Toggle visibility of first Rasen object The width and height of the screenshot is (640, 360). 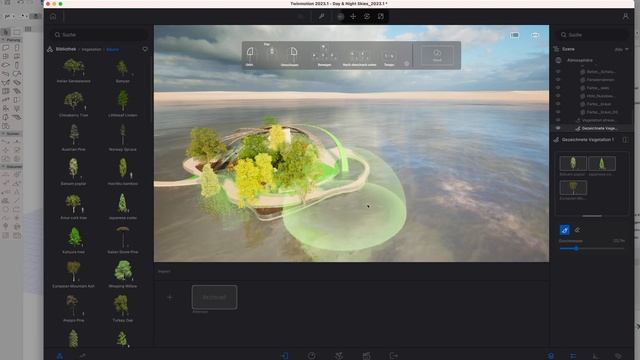[x=558, y=71]
